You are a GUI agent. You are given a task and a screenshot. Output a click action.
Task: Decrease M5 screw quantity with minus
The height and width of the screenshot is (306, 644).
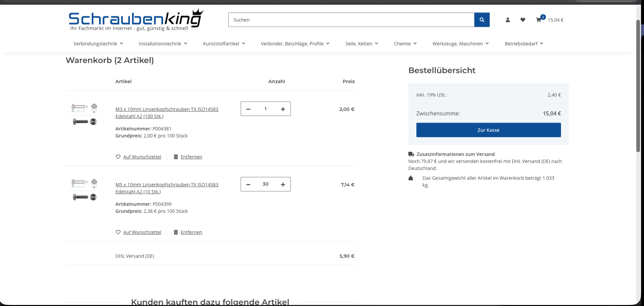tap(248, 184)
